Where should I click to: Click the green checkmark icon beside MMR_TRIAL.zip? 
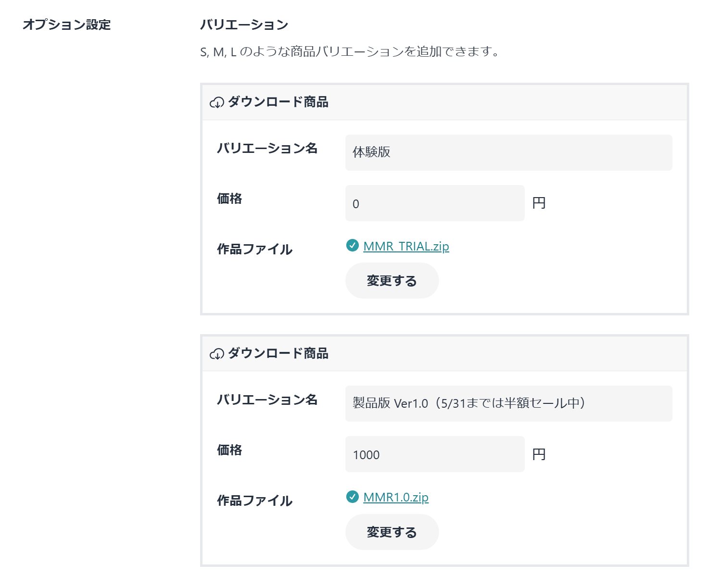352,246
